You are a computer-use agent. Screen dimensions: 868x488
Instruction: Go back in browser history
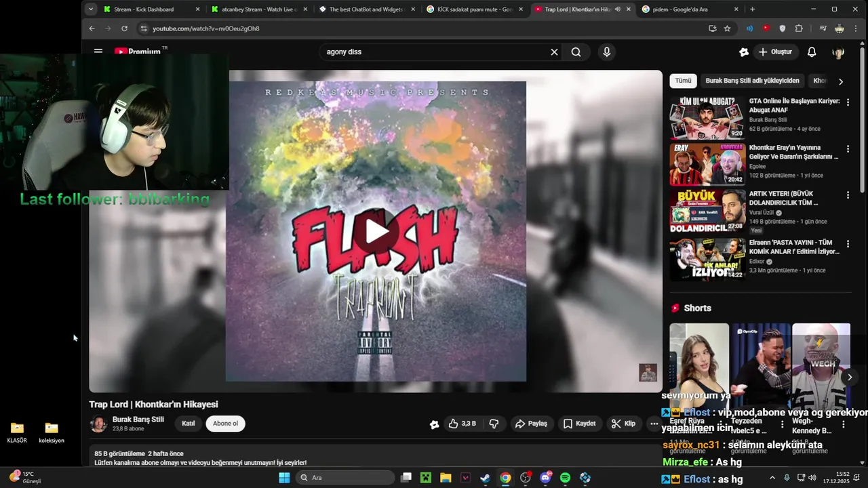[92, 28]
